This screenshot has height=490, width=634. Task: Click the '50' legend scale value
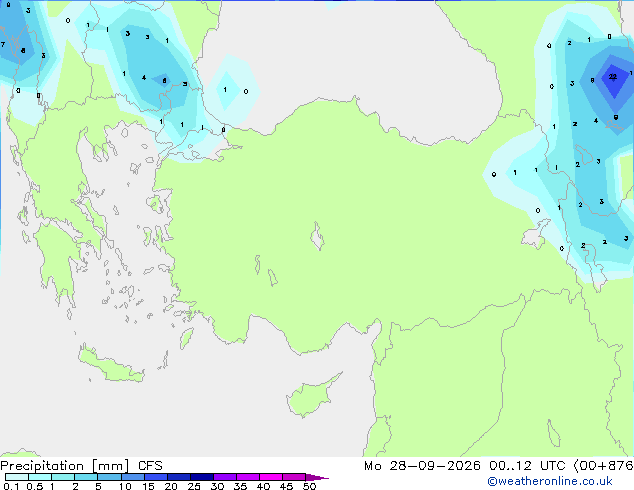(x=309, y=486)
